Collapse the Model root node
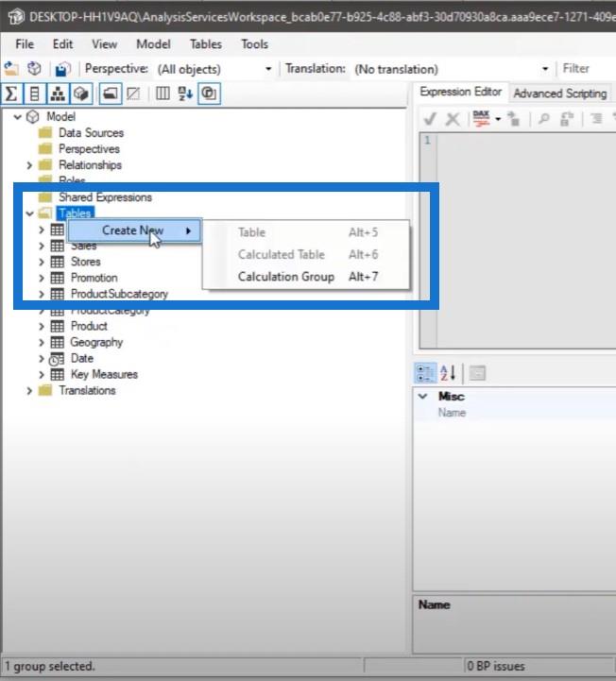Screen dimensions: 616x681 17,117
